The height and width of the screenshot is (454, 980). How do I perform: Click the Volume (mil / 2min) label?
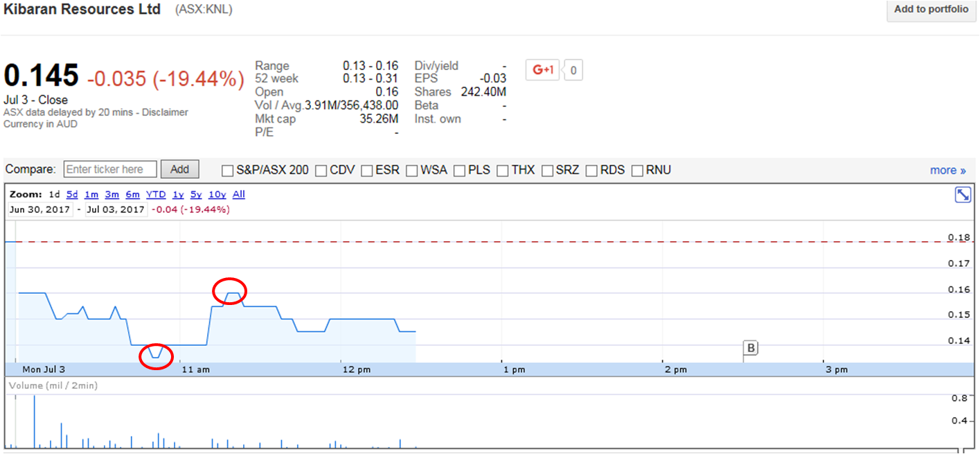53,386
